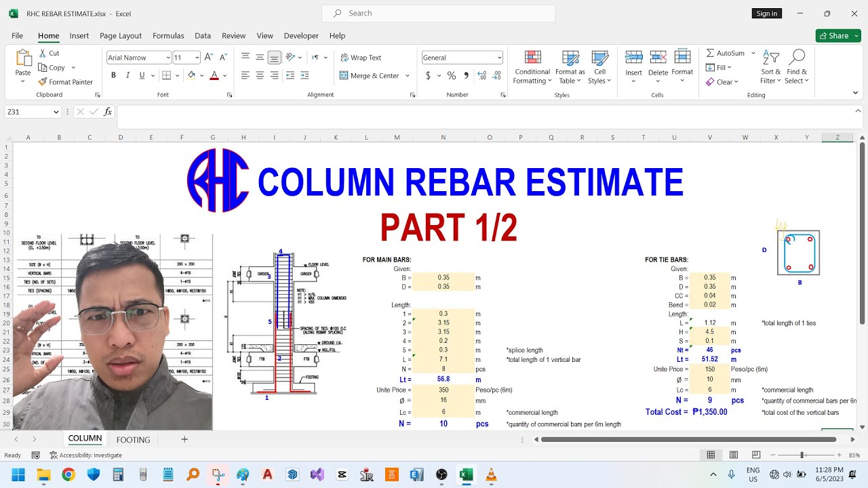Open Format as Table gallery
The image size is (868, 488).
[570, 68]
